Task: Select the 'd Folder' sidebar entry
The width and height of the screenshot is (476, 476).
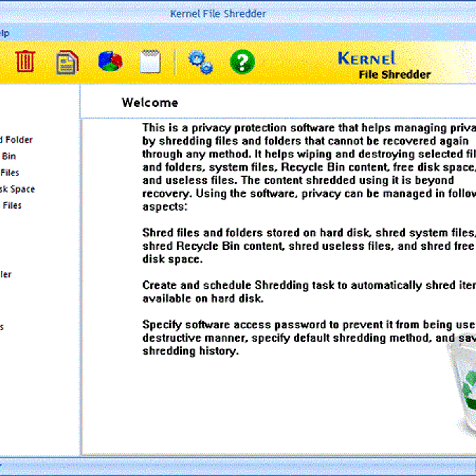Action: click(16, 140)
